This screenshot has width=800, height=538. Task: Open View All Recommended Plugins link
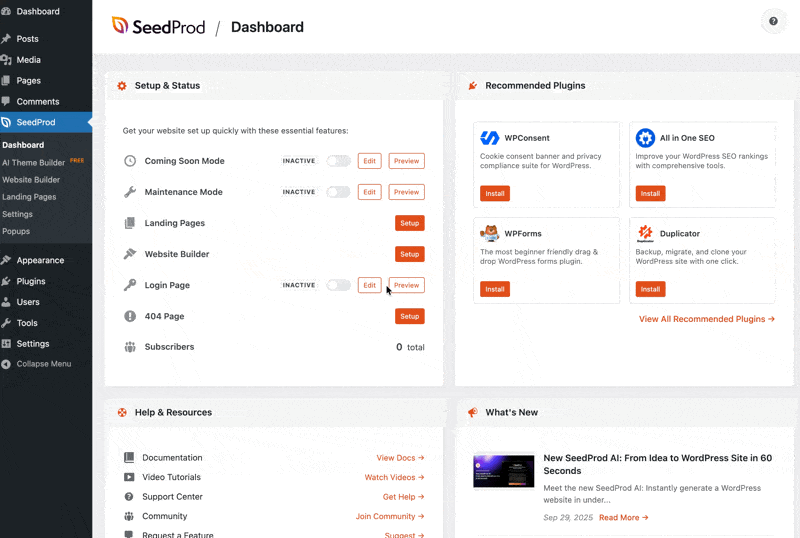(707, 319)
